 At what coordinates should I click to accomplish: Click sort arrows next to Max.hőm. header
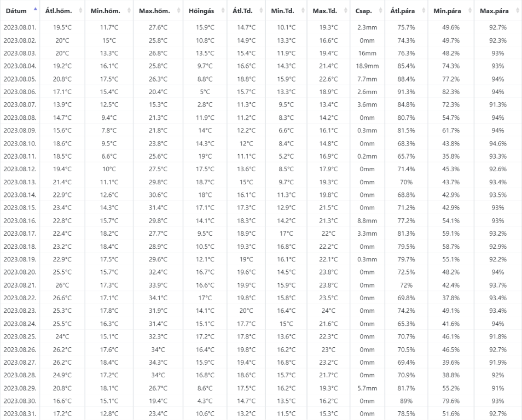coord(178,10)
